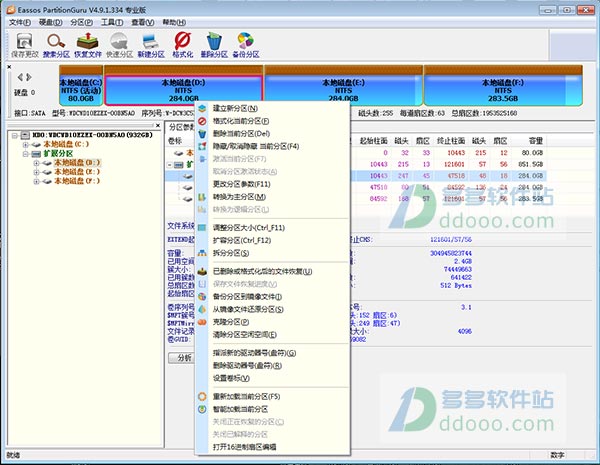The width and height of the screenshot is (600, 465).
Task: Select 本地磁盘(F:) in the tree
Action: click(x=77, y=181)
